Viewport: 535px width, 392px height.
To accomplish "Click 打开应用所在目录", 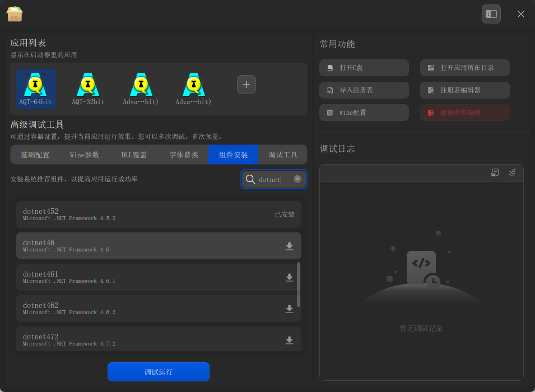I will (x=465, y=68).
